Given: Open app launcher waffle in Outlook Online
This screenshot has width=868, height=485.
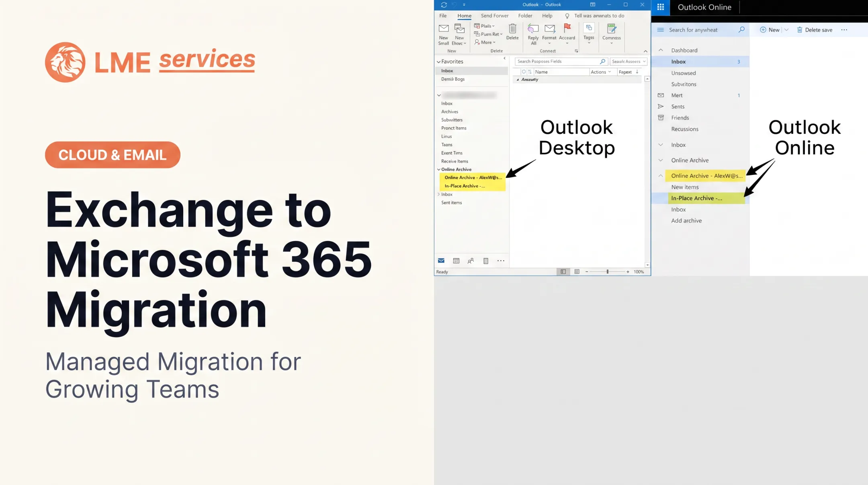Looking at the screenshot, I should pos(660,7).
